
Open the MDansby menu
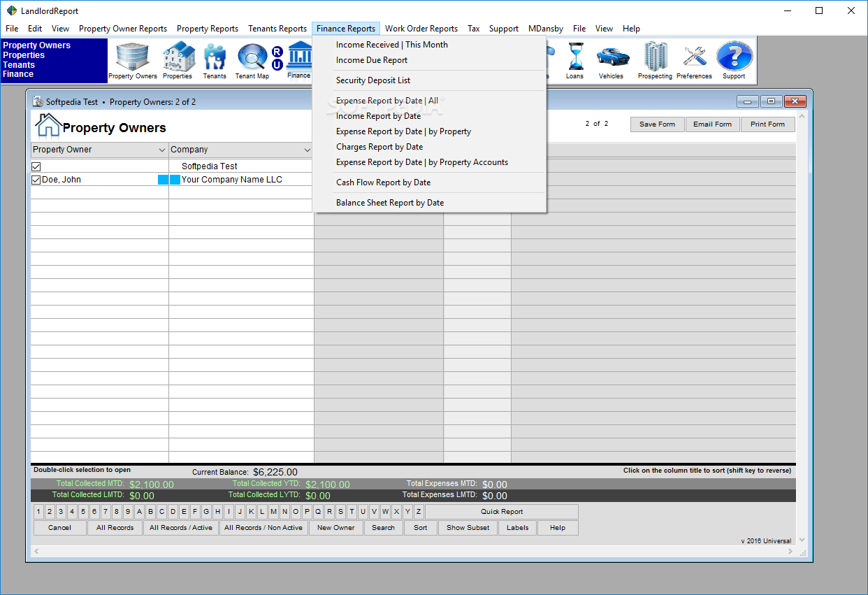tap(546, 29)
